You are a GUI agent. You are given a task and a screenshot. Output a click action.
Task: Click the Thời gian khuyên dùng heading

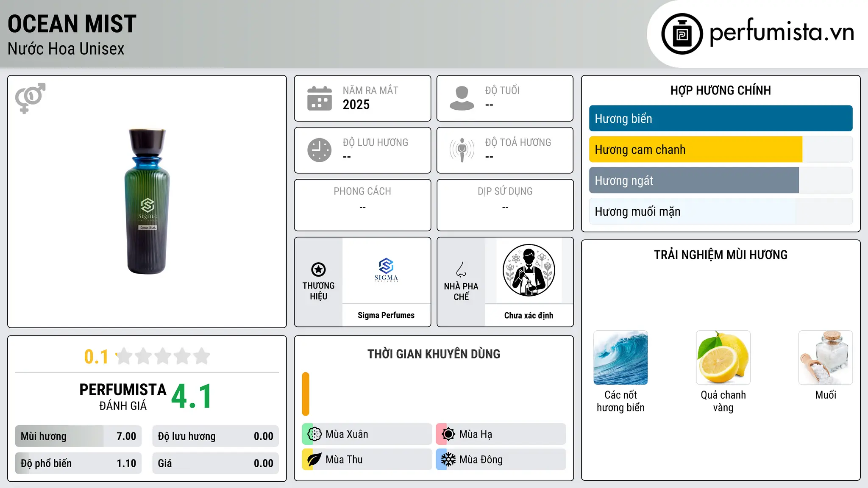pos(434,354)
